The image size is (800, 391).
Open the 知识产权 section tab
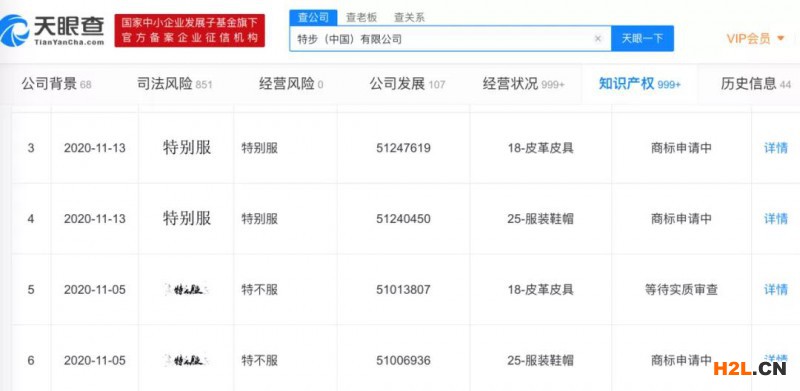tap(639, 84)
